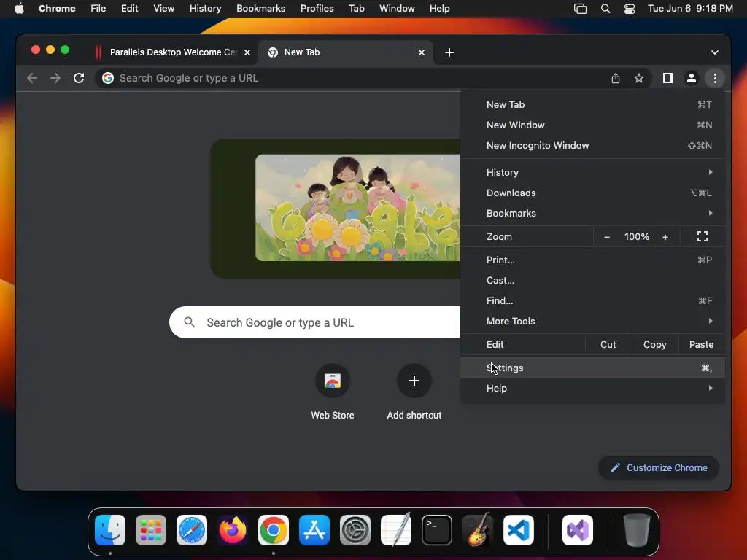
Task: Enter fullscreen from Zoom row
Action: 703,236
